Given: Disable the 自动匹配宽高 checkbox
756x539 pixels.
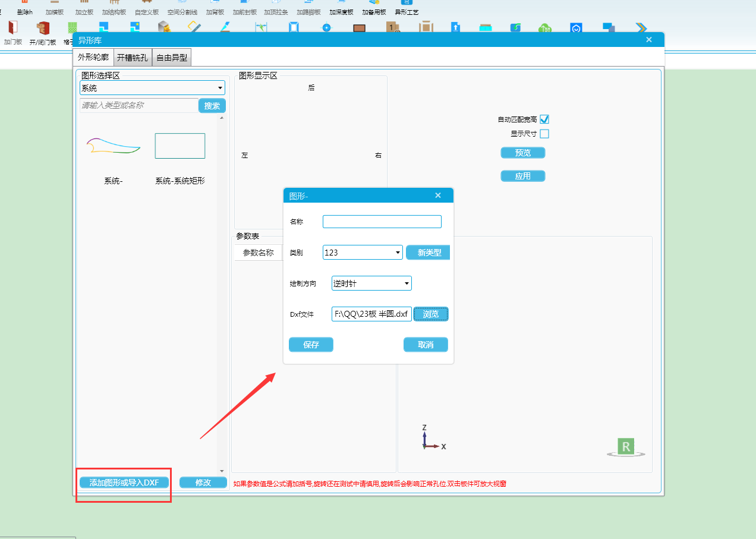Looking at the screenshot, I should [544, 119].
